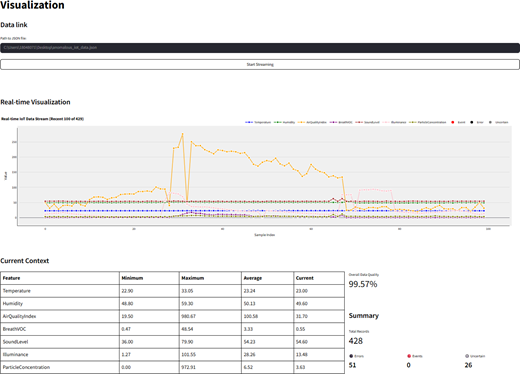Click the 'Minimum' column header
The width and height of the screenshot is (520, 374).
(x=132, y=278)
